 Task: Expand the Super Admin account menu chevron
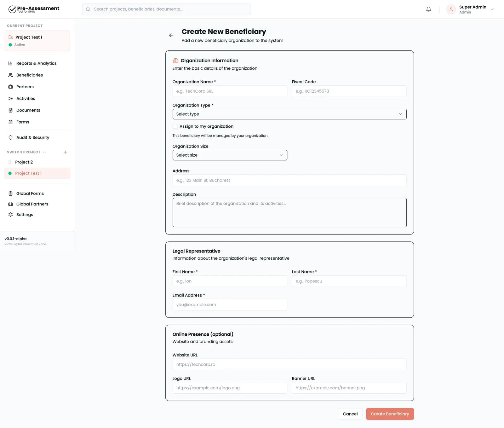492,9
